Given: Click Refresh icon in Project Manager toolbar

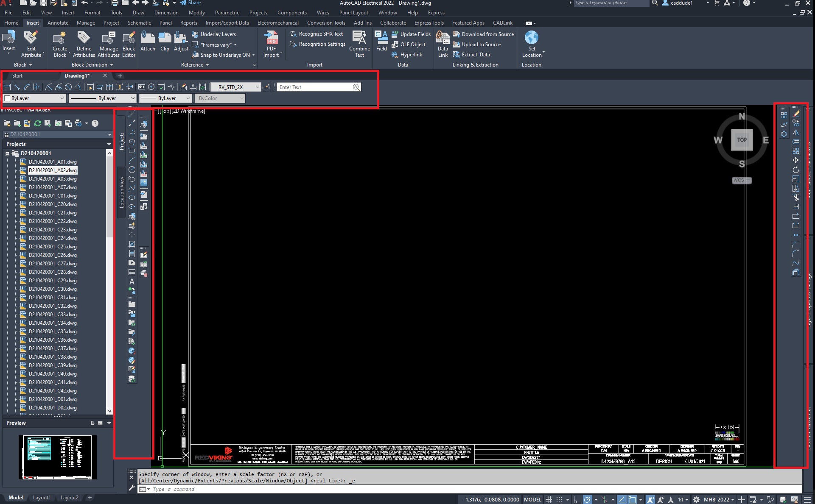Looking at the screenshot, I should (x=37, y=123).
